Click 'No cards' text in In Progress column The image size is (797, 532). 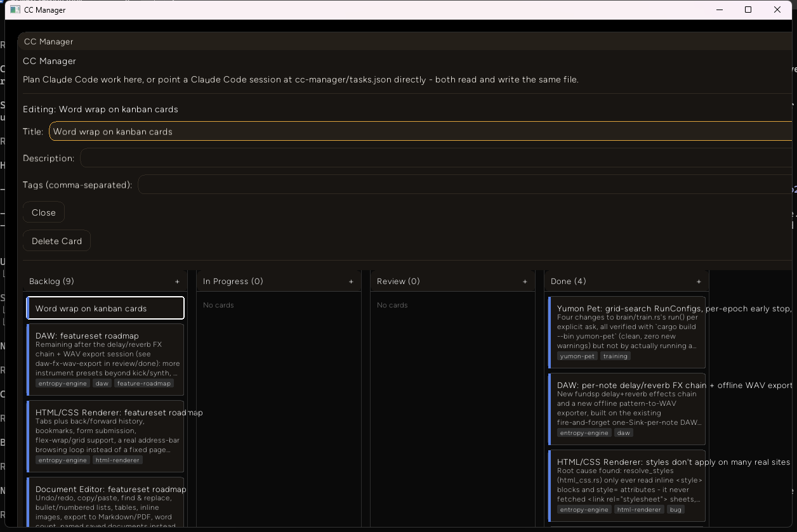tap(218, 305)
